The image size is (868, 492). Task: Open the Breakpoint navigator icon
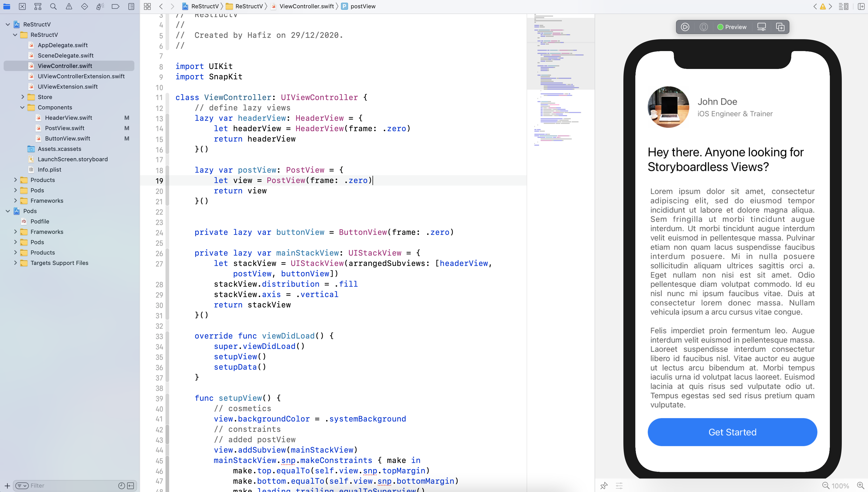click(x=115, y=6)
